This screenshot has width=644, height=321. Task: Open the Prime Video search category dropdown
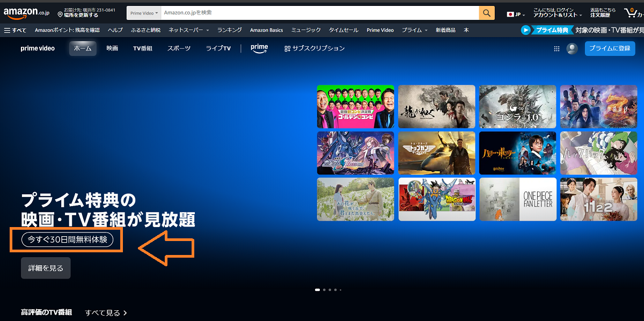(x=144, y=13)
